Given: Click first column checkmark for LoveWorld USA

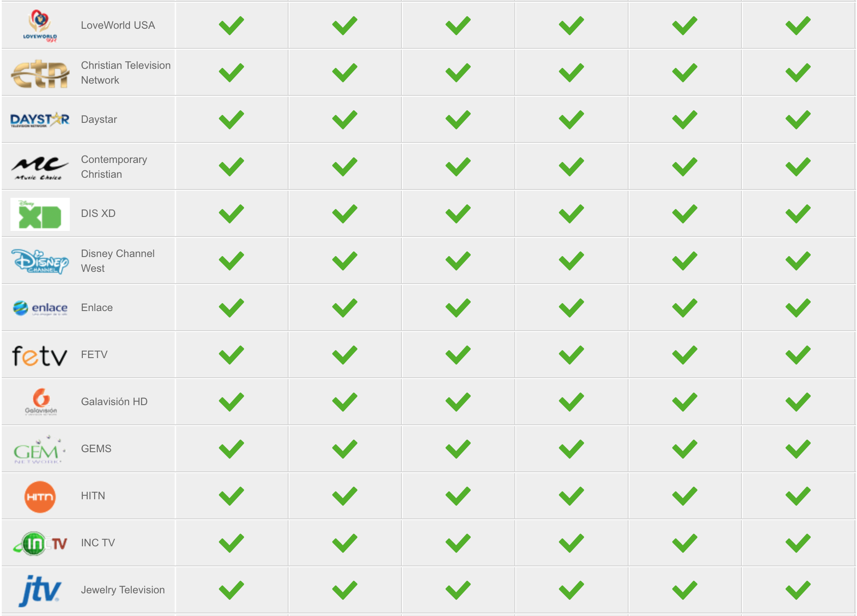Looking at the screenshot, I should coord(231,26).
